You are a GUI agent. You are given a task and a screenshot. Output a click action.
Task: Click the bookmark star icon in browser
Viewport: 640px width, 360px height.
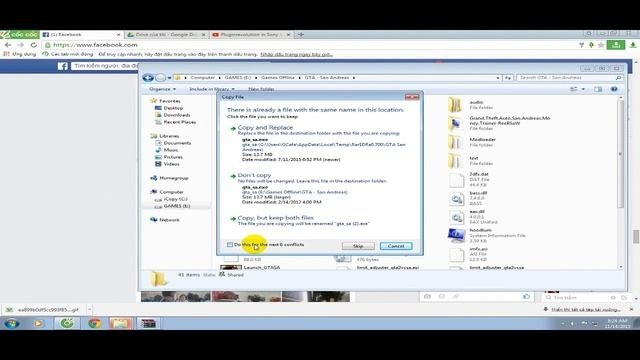(601, 45)
